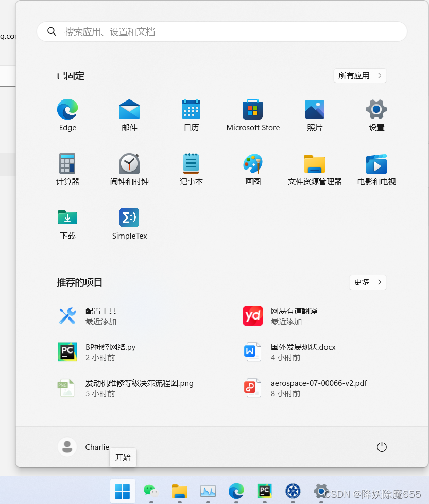Screen dimensions: 429x504
Task: Launch the 计算器 calculator app
Action: (x=67, y=169)
